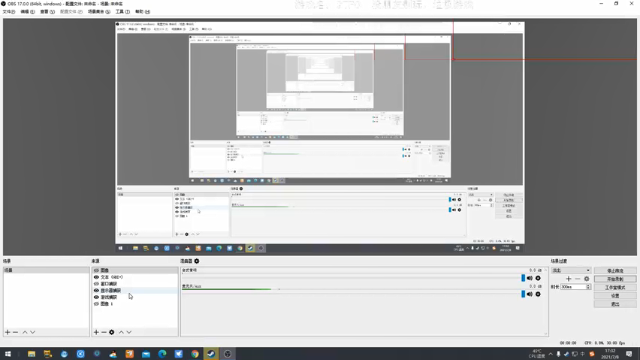Open the 场景集合 (Scene Collection) menu
Image resolution: width=640 pixels, height=360 pixels.
tap(99, 12)
